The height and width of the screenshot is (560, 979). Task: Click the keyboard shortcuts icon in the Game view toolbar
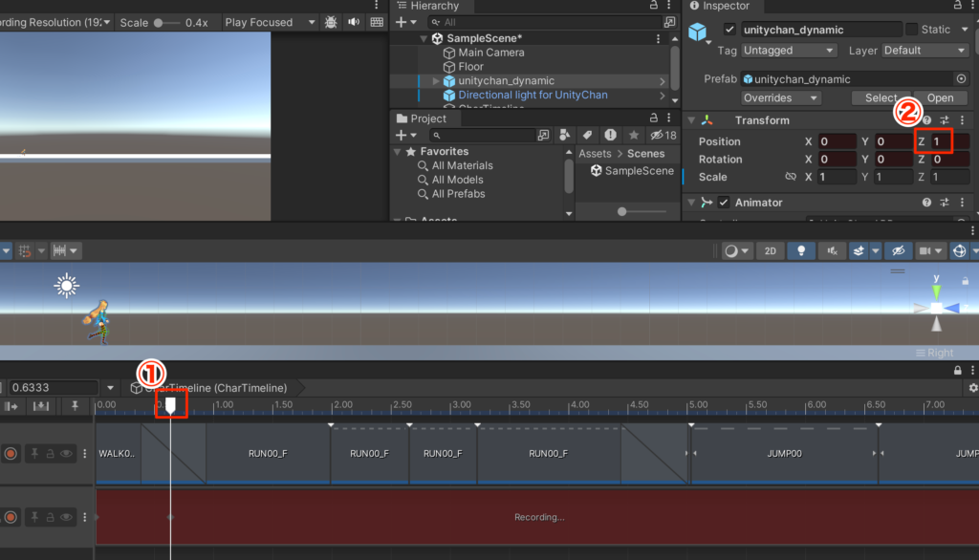[x=377, y=23]
